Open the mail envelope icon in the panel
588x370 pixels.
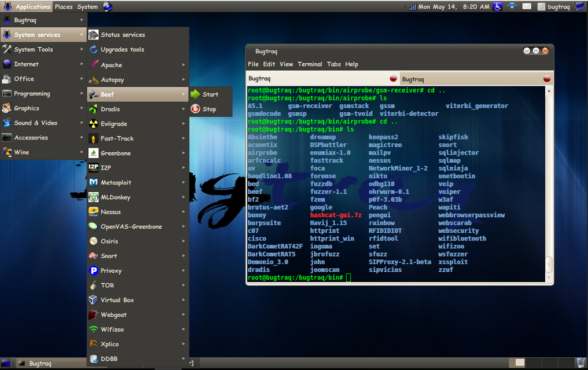(526, 6)
